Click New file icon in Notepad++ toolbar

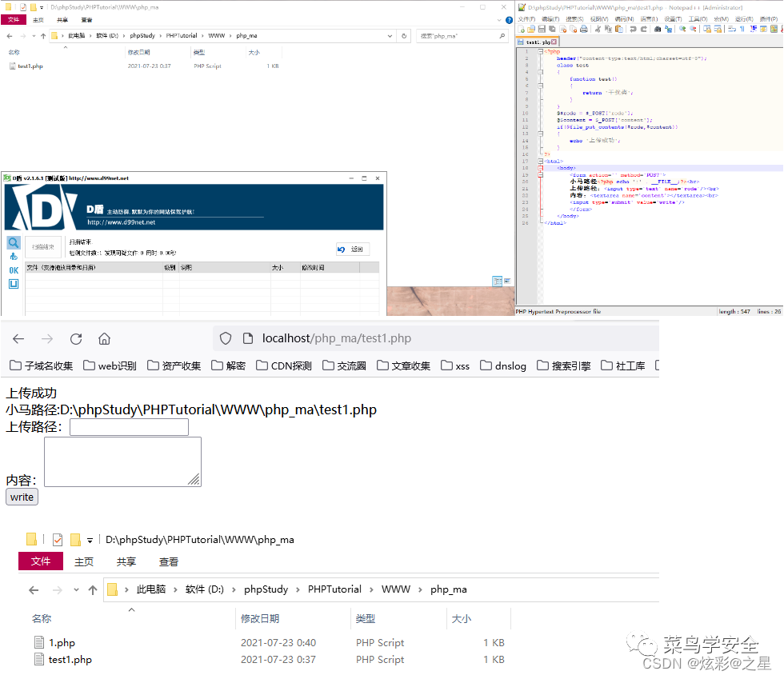[x=521, y=29]
